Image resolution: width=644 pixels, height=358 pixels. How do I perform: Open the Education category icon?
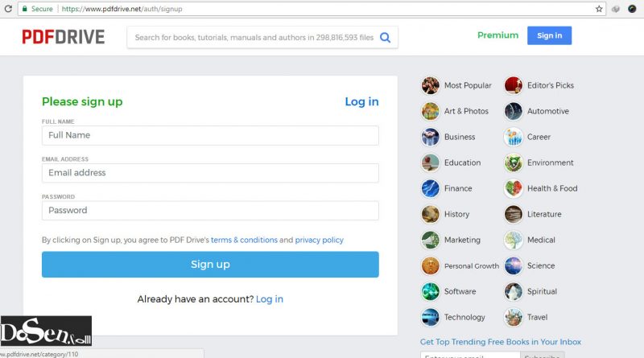tap(431, 163)
